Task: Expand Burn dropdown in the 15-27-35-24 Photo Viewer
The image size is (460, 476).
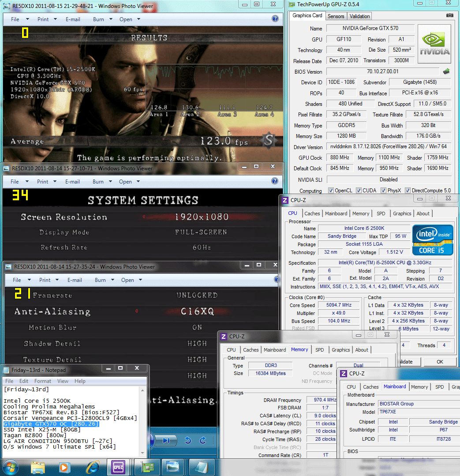Action: (112, 280)
